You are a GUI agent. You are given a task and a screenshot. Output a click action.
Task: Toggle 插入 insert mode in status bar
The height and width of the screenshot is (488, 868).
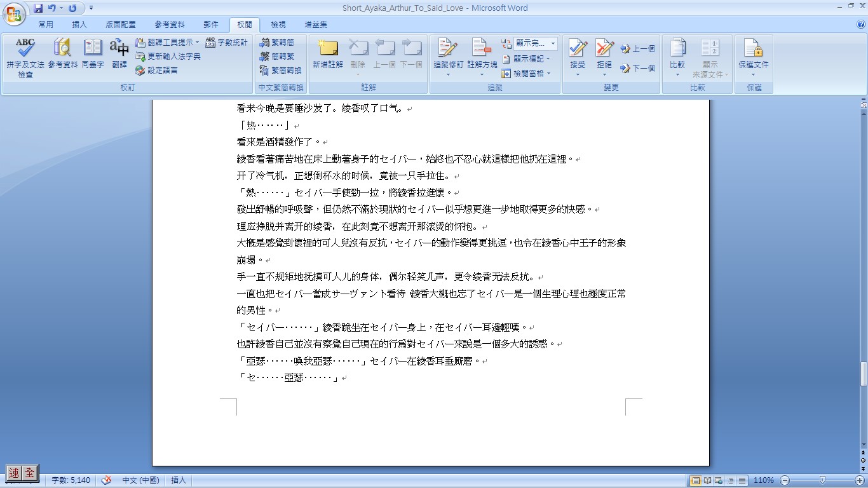pos(179,480)
